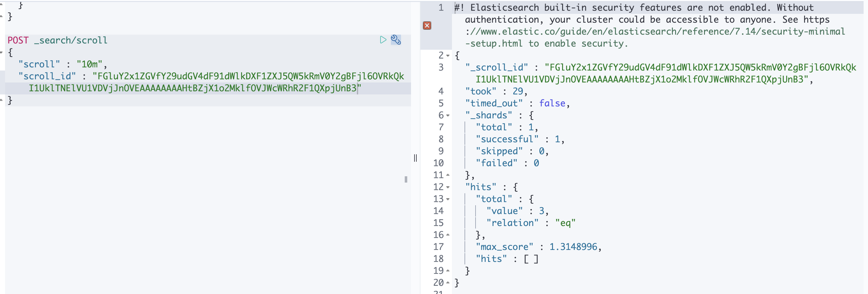The height and width of the screenshot is (294, 868).
Task: Click the "skipped" key
Action: pyautogui.click(x=499, y=151)
